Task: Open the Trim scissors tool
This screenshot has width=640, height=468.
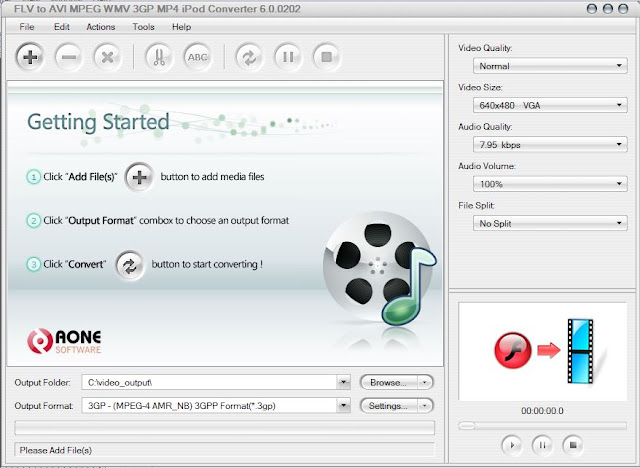Action: pos(159,57)
